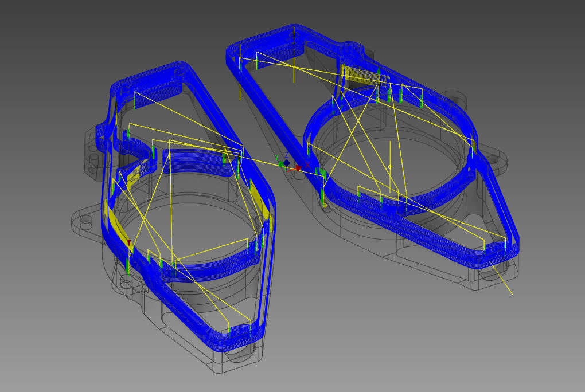This screenshot has height=392, width=585.
Task: Select the green Y axis label
Action: click(276, 157)
